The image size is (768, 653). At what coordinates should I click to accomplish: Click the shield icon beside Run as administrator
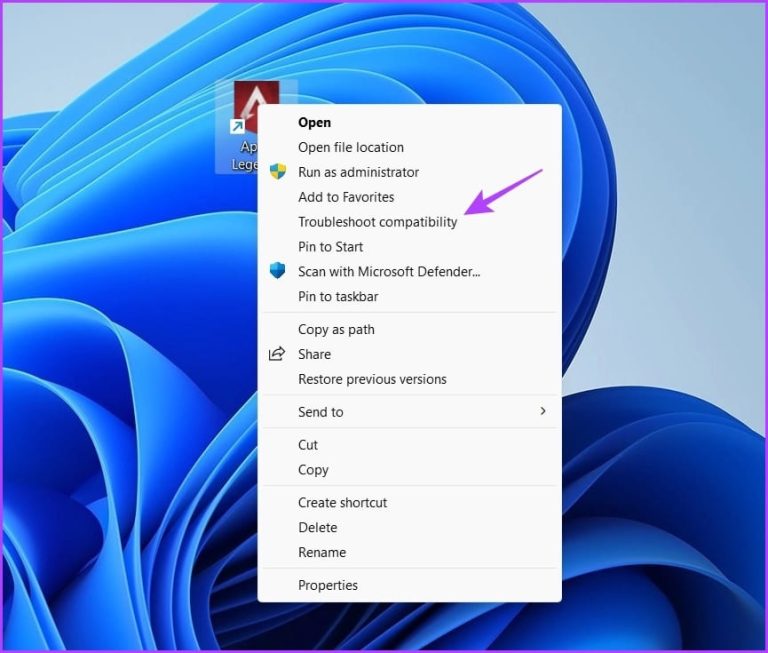point(278,172)
